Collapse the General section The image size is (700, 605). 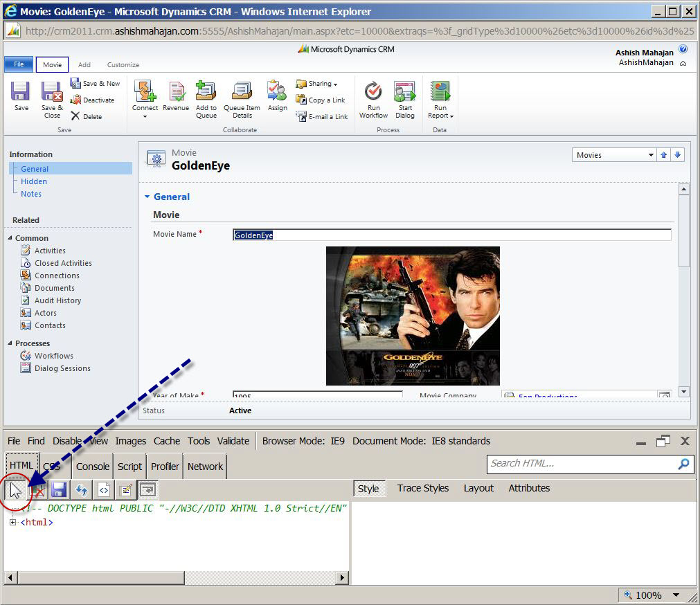coord(147,197)
